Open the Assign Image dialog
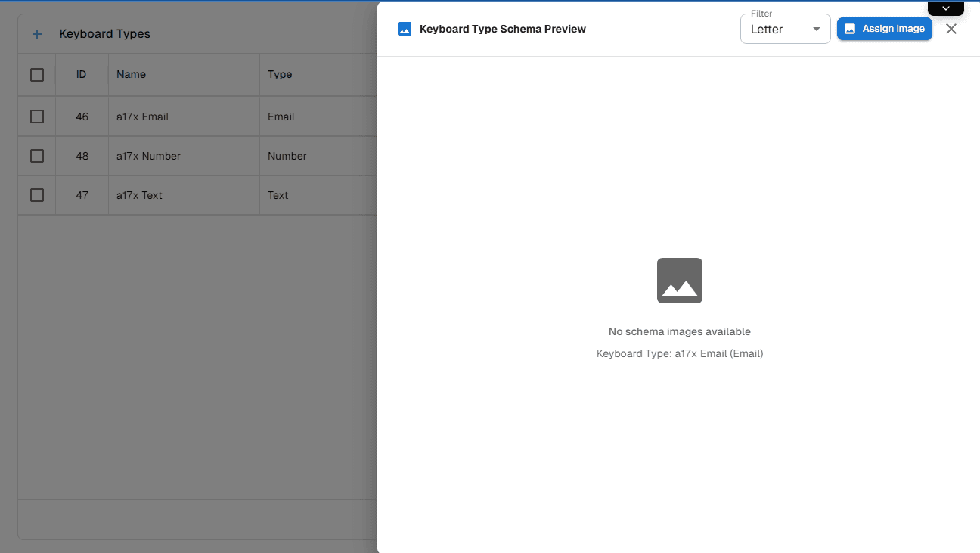 click(x=885, y=29)
